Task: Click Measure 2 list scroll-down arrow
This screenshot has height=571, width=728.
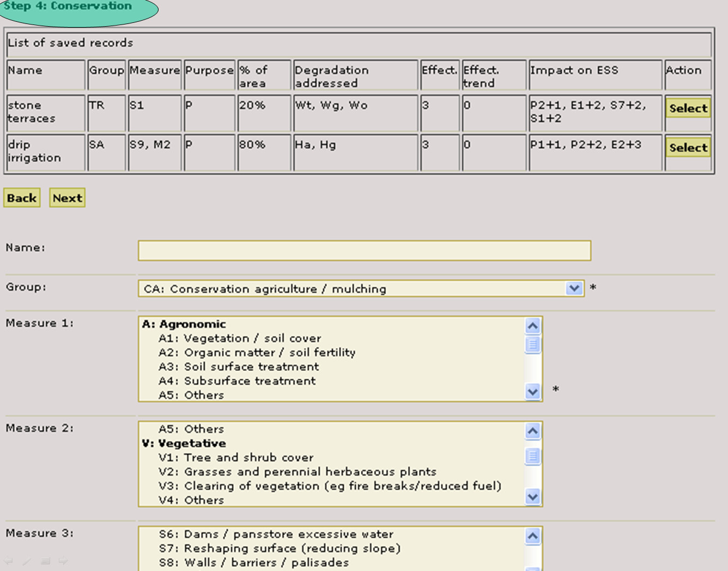Action: [x=532, y=496]
